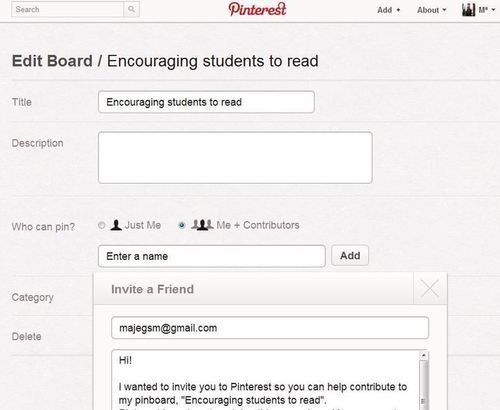The image size is (500, 410).
Task: Click the Enter a name field
Action: tap(212, 256)
